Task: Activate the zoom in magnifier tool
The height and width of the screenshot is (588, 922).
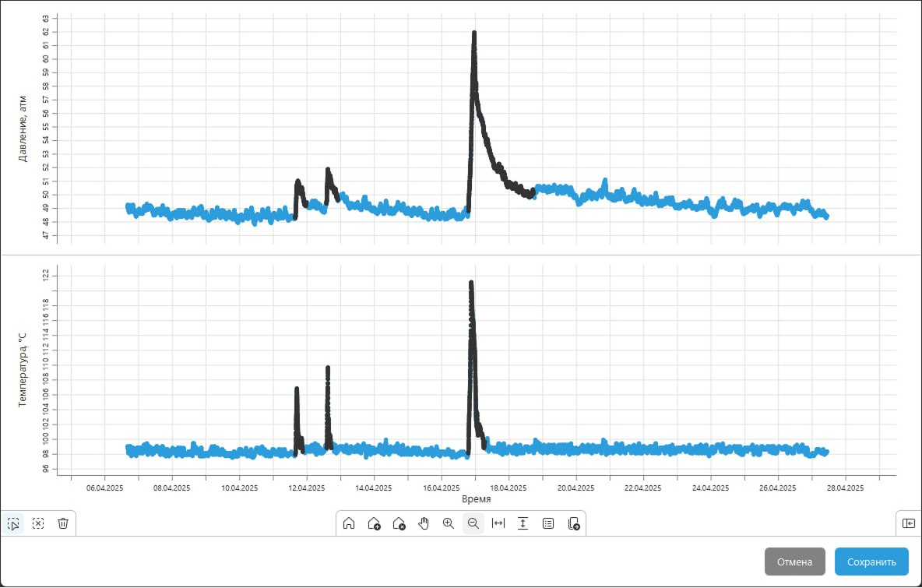Action: tap(449, 523)
